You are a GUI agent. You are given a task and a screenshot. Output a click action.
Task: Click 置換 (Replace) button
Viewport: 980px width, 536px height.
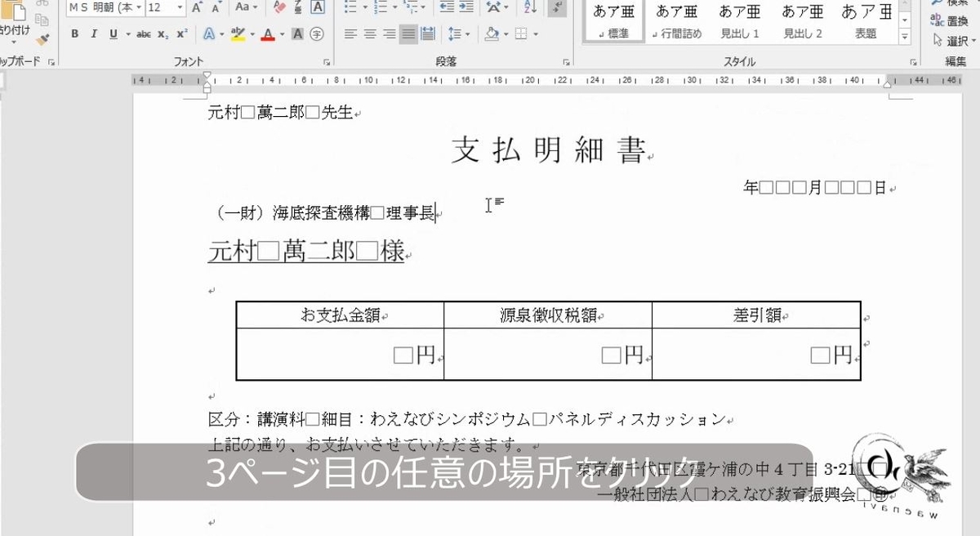(951, 21)
